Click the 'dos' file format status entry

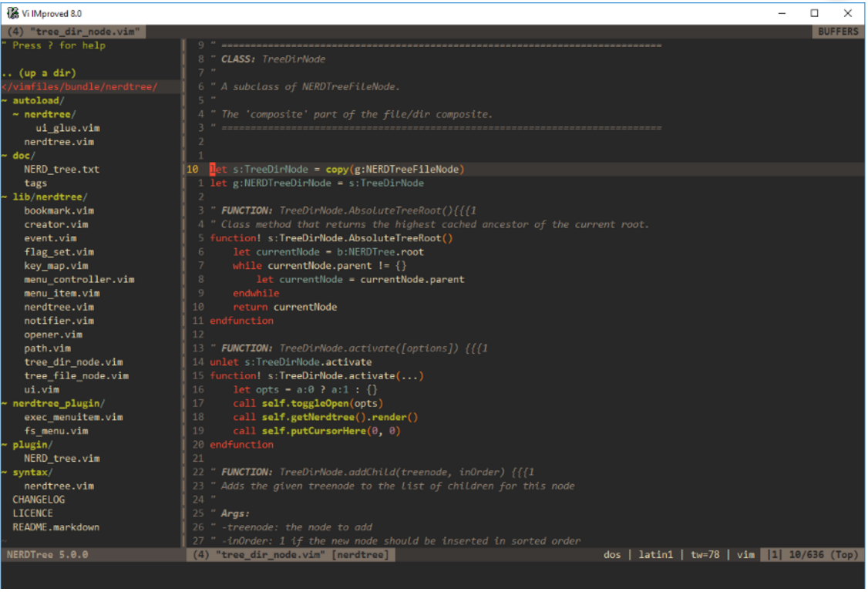[612, 555]
